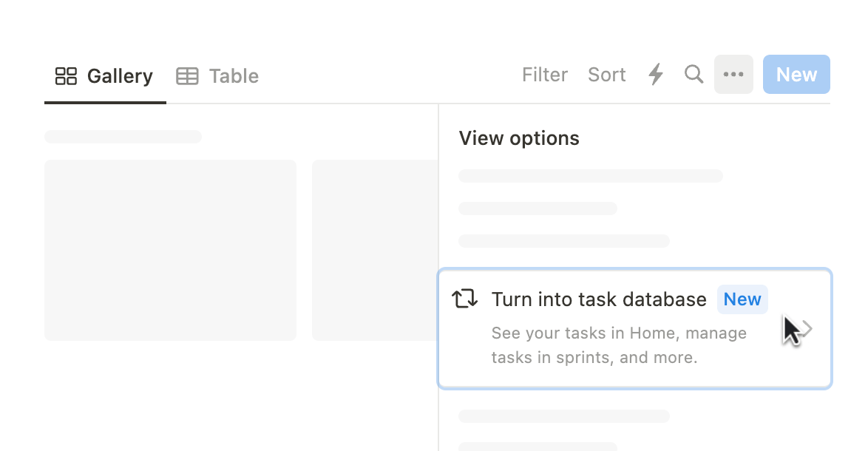Click the Table view grid icon
Screen dimensions: 868x451
(187, 76)
